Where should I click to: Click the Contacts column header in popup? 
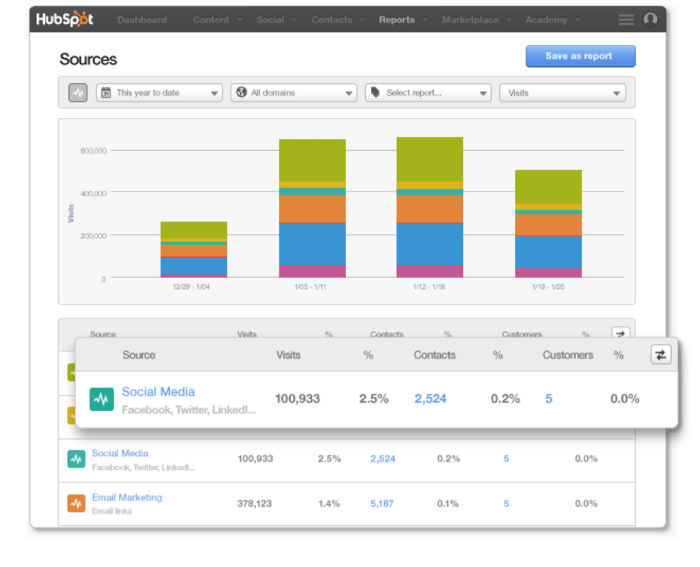pos(434,355)
